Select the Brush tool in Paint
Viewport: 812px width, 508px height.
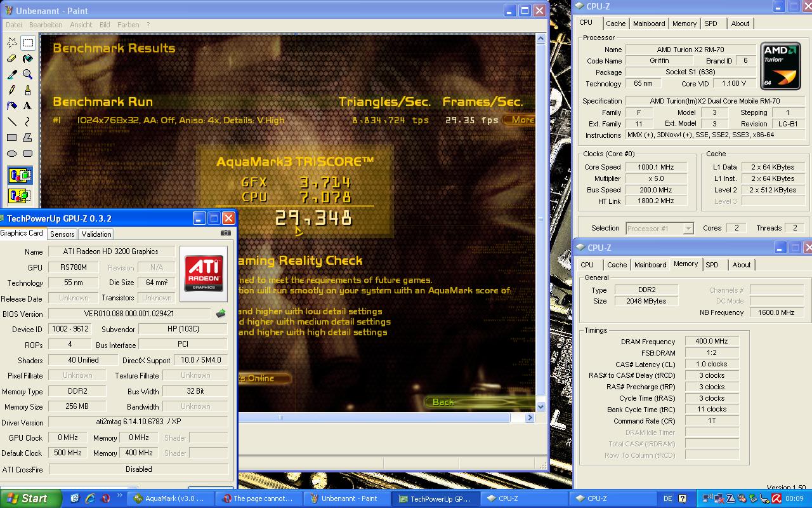pyautogui.click(x=28, y=90)
